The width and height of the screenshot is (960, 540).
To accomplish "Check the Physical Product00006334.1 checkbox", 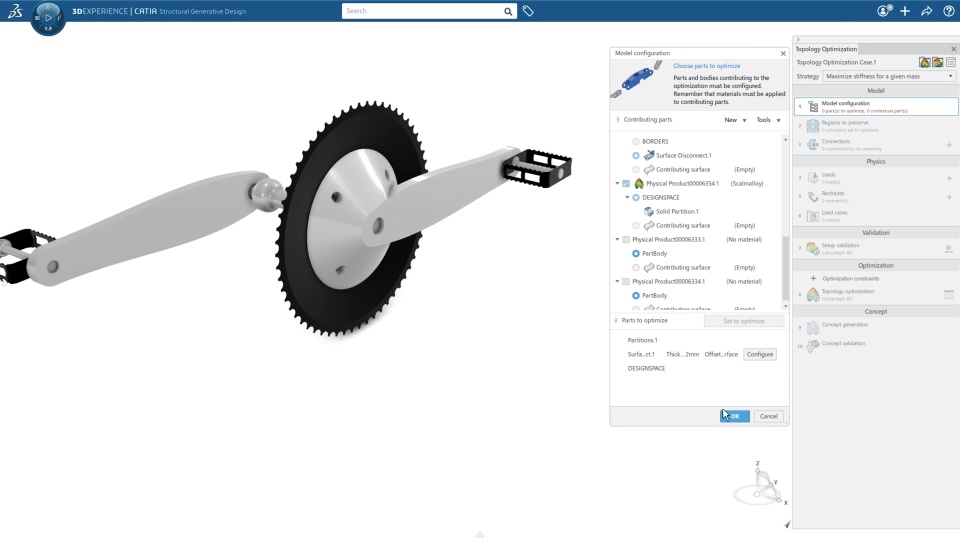I will click(x=626, y=282).
